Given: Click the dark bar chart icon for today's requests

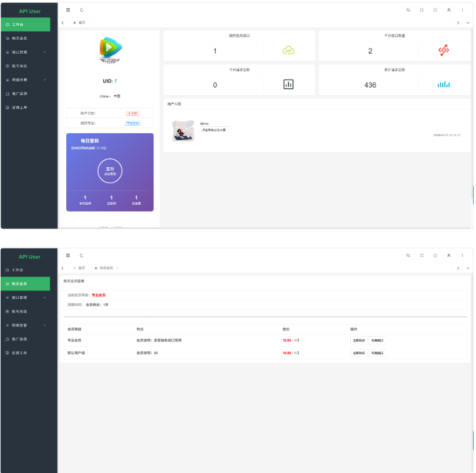Looking at the screenshot, I should 288,85.
